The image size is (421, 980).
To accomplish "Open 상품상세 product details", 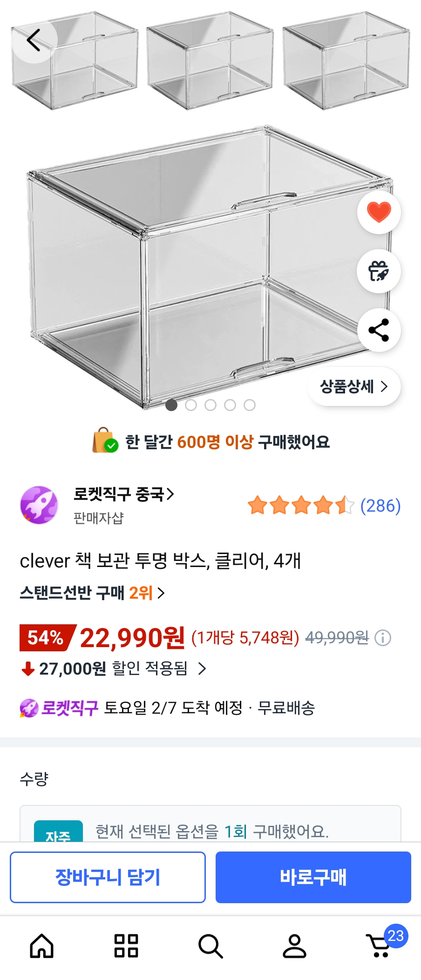I will click(354, 386).
